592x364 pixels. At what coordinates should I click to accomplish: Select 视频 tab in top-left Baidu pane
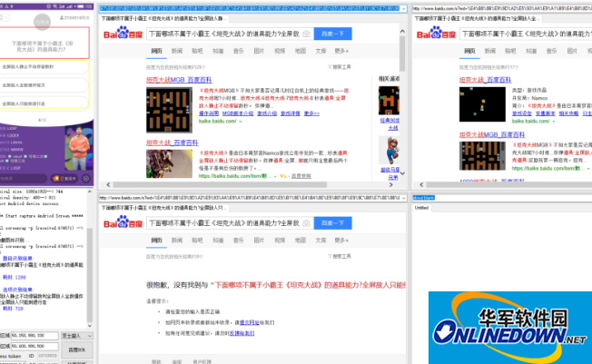(280, 51)
